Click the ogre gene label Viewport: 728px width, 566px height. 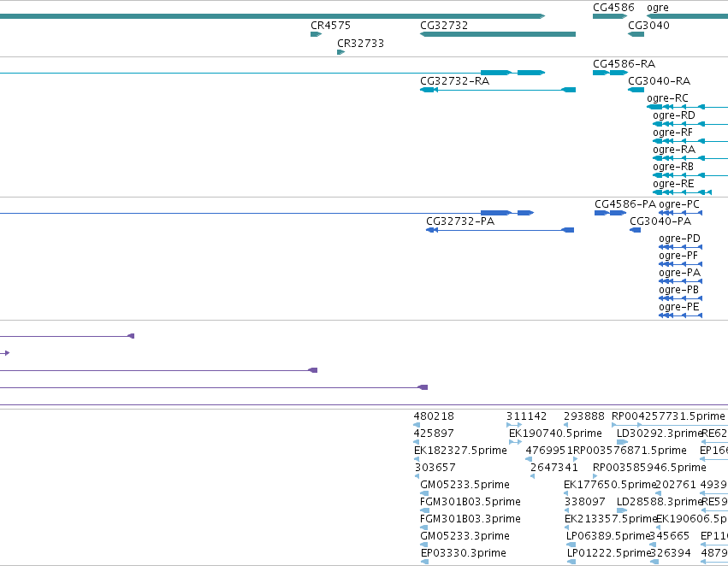pos(658,8)
